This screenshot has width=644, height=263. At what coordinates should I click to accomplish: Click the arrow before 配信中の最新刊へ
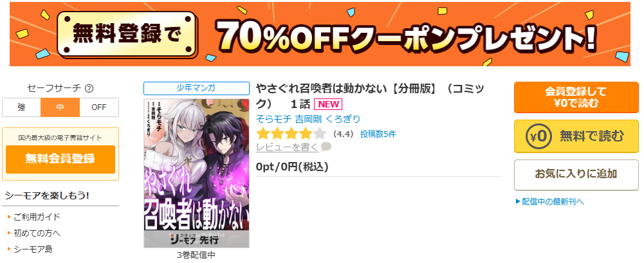point(518,201)
